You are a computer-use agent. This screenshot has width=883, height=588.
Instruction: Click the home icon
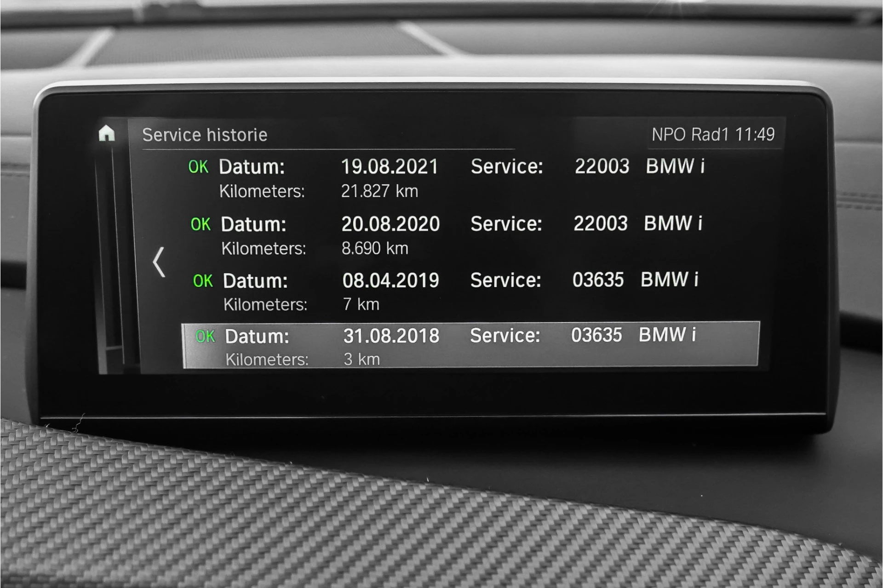click(x=107, y=134)
